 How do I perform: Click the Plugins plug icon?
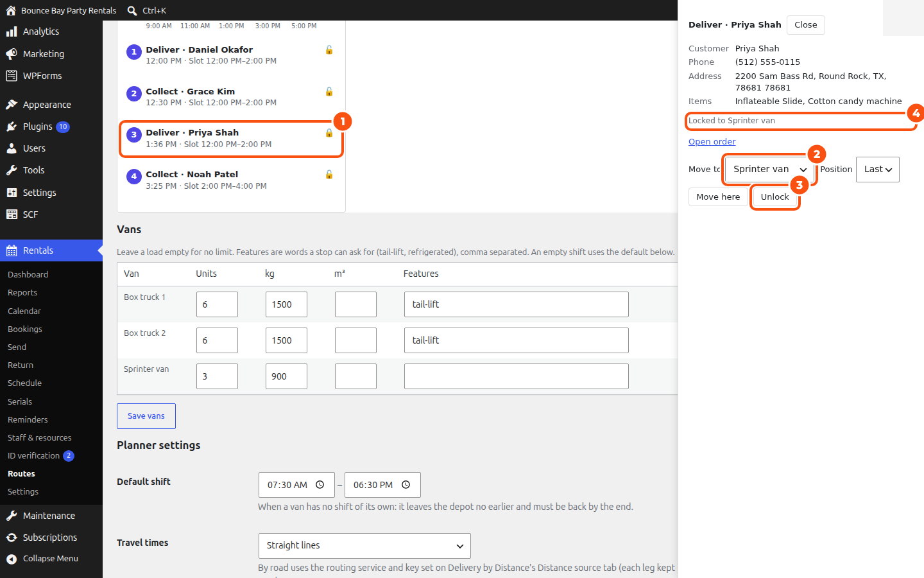tap(12, 127)
